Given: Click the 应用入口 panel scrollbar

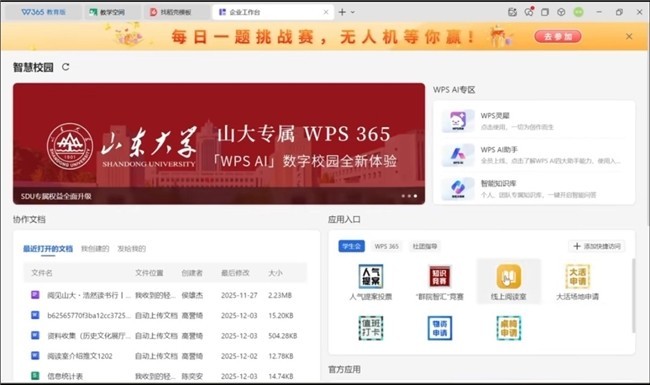Looking at the screenshot, I should pyautogui.click(x=633, y=295).
